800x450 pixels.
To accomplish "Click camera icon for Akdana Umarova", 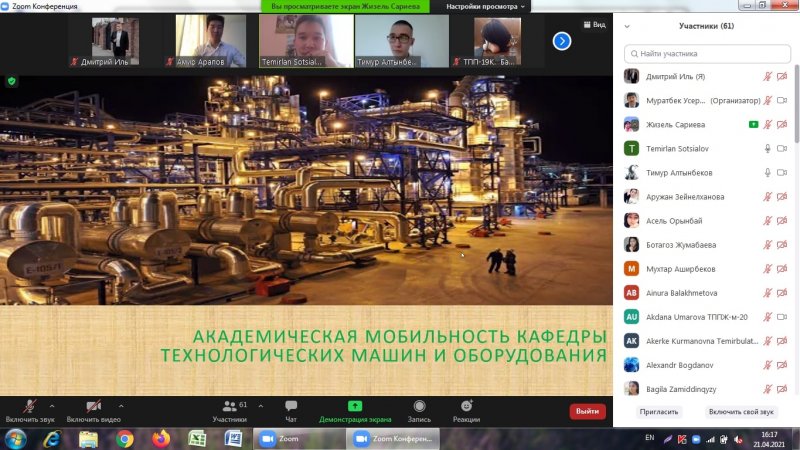I will pyautogui.click(x=782, y=317).
